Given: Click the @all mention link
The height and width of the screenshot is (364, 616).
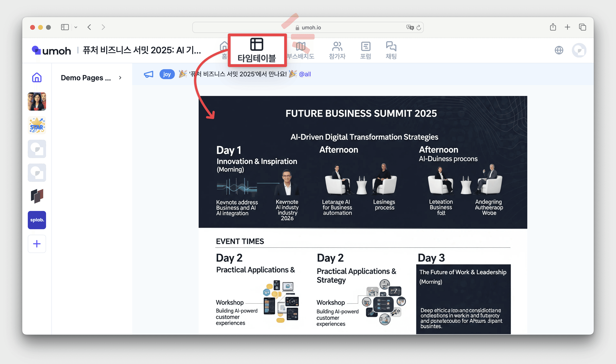Looking at the screenshot, I should (305, 74).
